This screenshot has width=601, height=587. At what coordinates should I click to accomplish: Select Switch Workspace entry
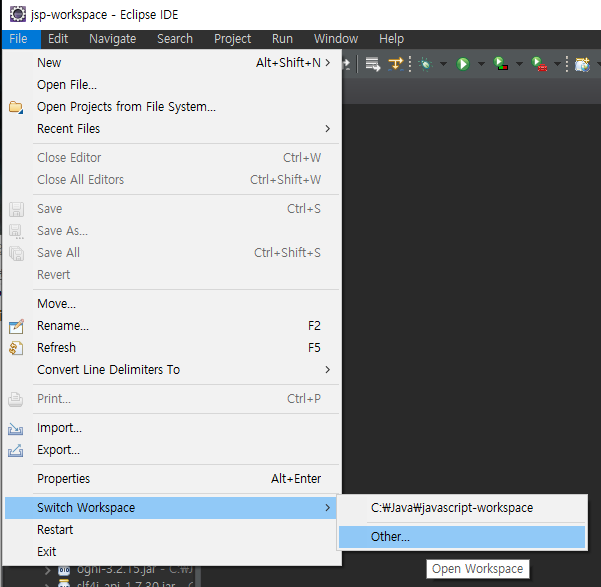[171, 508]
